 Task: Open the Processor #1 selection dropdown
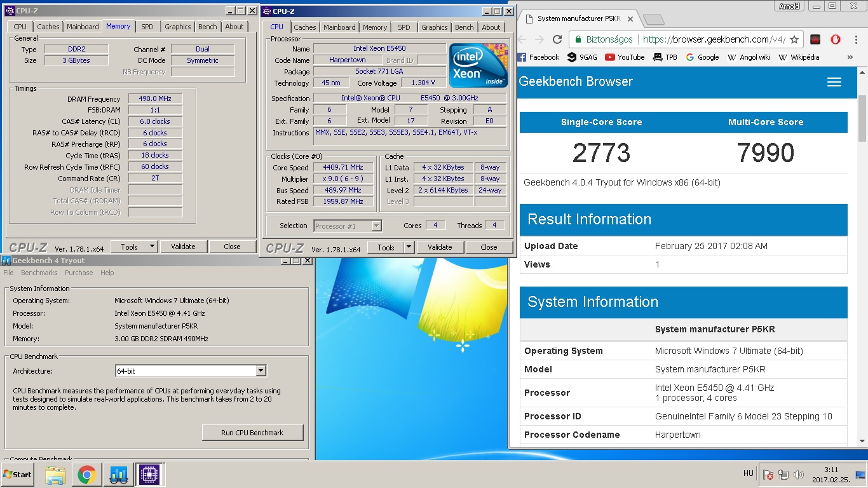pos(348,226)
